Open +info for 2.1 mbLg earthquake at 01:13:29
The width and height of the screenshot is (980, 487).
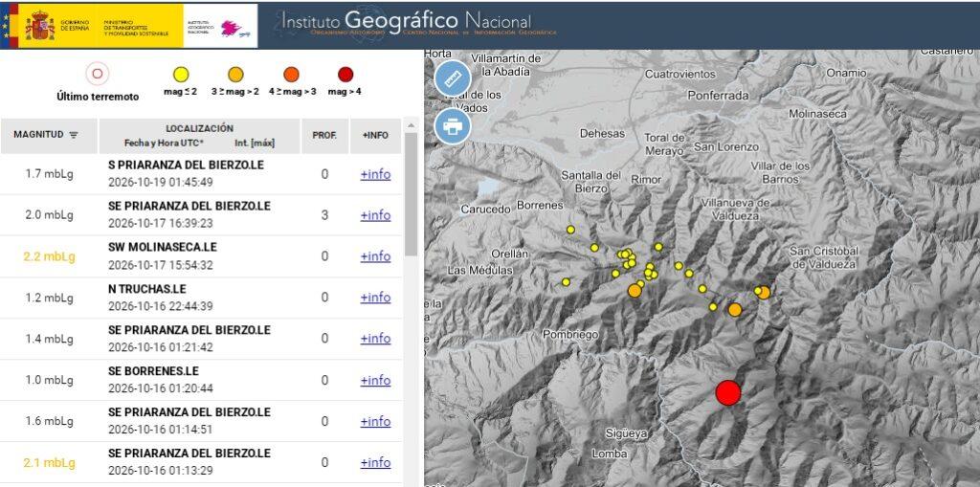(375, 463)
